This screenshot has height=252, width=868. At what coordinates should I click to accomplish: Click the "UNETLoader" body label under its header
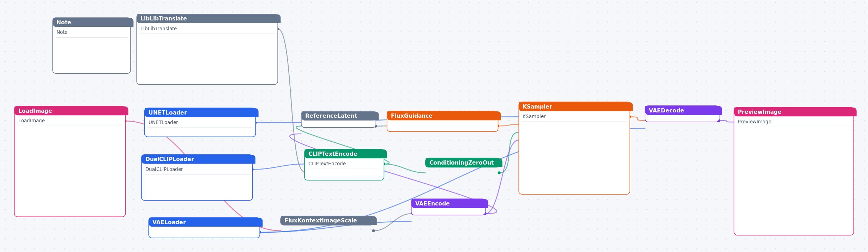click(x=163, y=122)
